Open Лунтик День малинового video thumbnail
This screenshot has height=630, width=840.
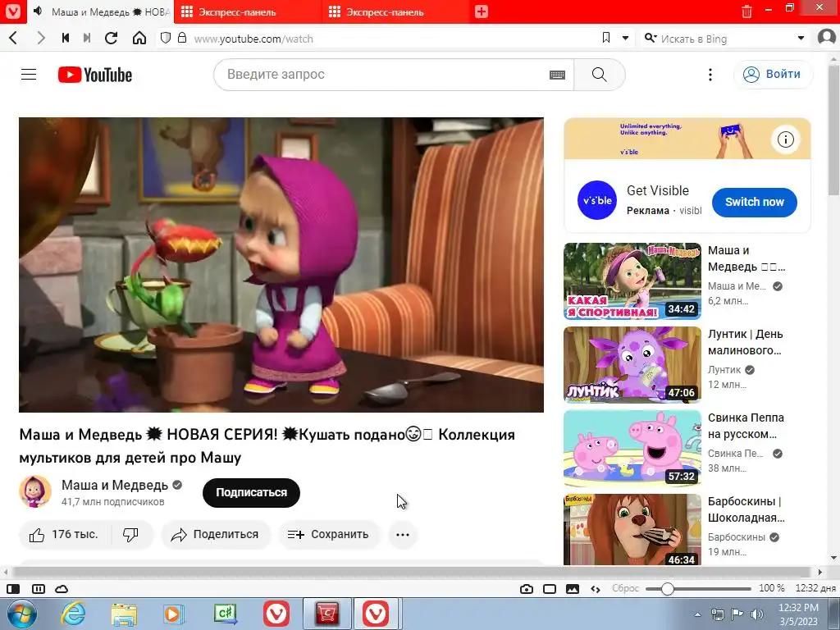click(632, 365)
